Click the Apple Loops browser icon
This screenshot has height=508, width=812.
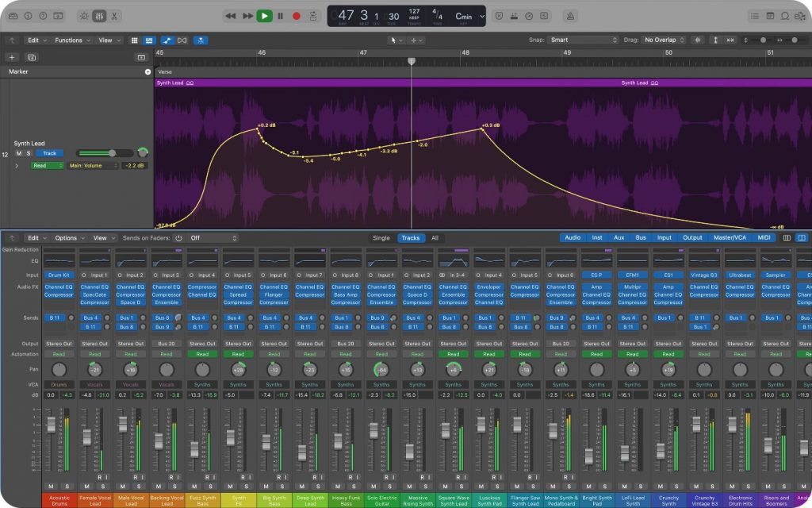pos(784,15)
